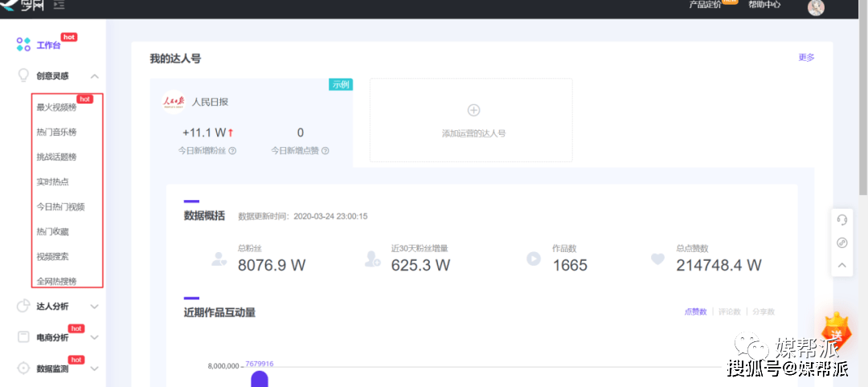Click the 近30天粉丝增量 icon
This screenshot has width=868, height=387.
pos(373,259)
